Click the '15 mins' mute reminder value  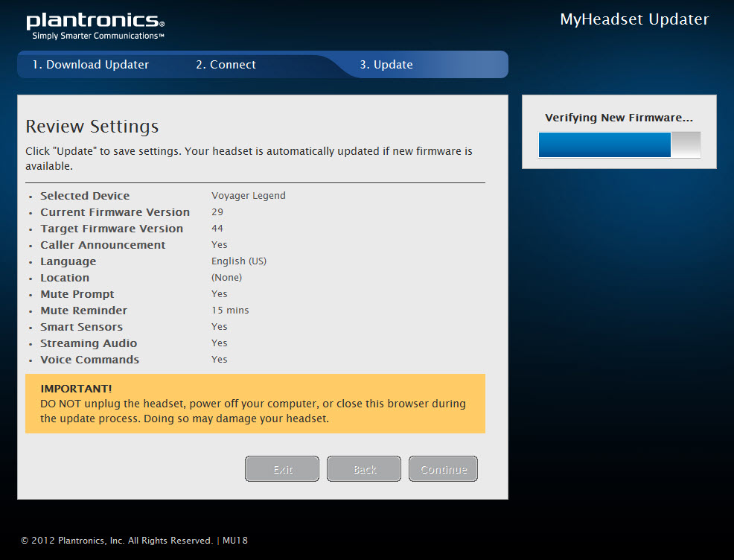(x=230, y=311)
